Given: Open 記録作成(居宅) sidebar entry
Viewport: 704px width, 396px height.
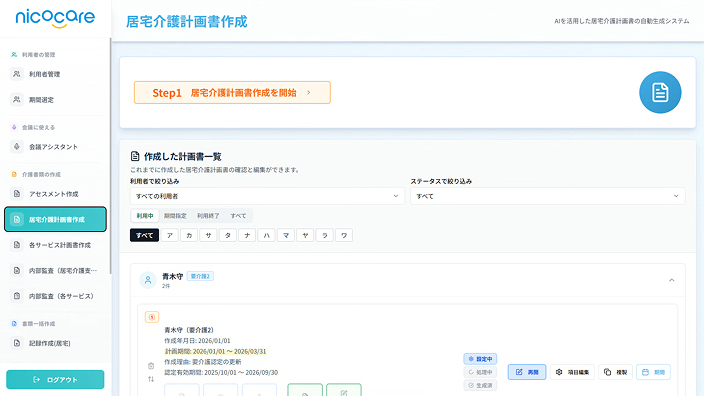Looking at the screenshot, I should coord(55,343).
